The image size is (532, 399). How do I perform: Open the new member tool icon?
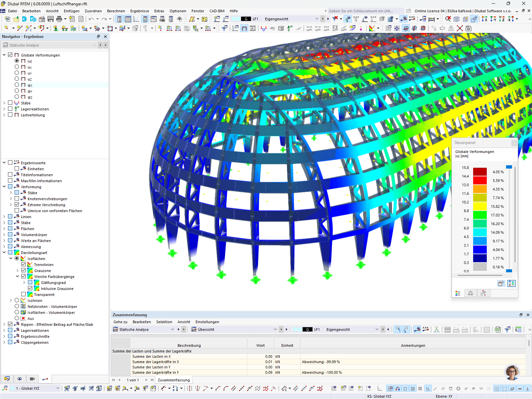[28, 28]
